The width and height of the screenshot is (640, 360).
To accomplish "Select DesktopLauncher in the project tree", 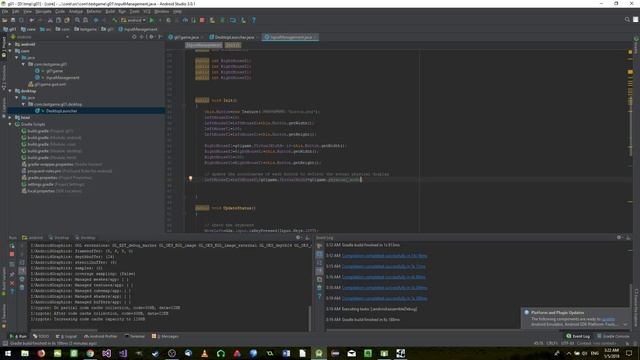I will coord(61,111).
